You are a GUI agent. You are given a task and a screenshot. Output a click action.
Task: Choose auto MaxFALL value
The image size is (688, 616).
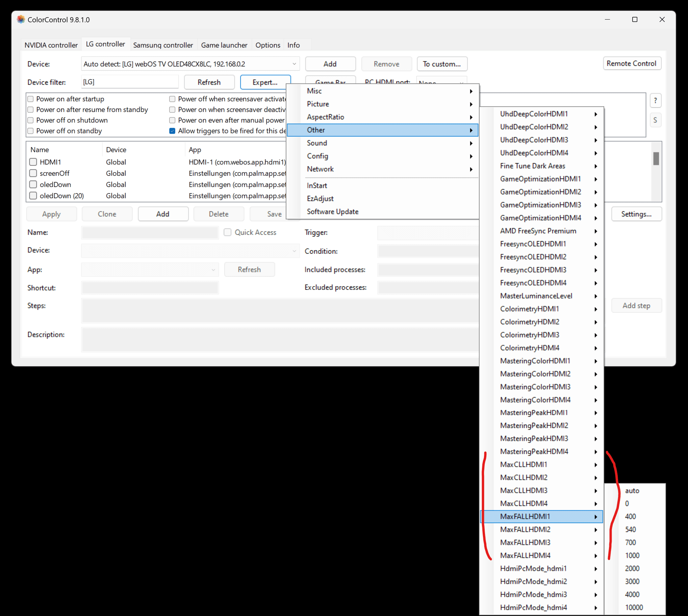click(635, 491)
